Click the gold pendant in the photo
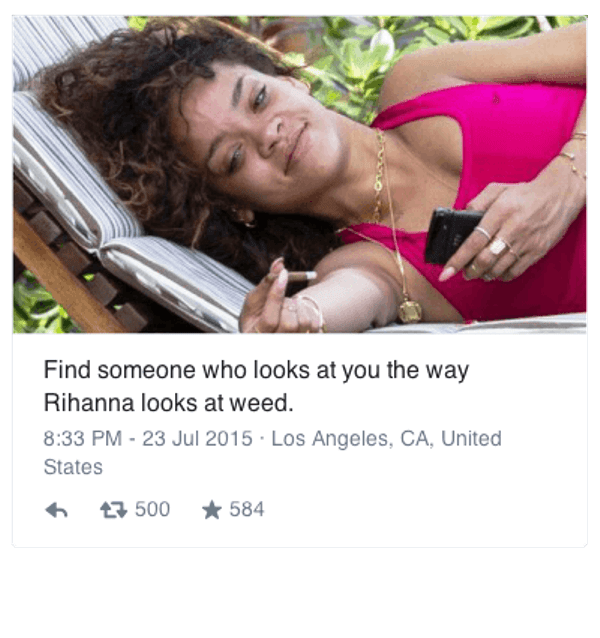 click(410, 312)
